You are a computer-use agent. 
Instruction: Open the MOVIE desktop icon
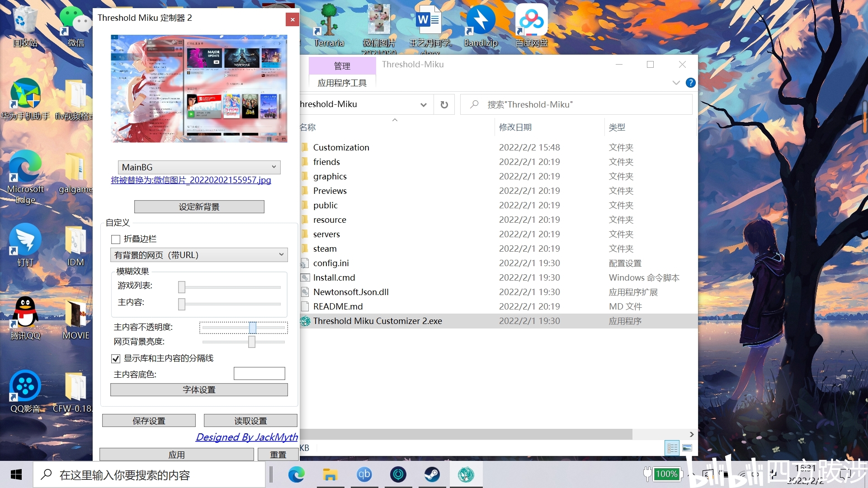[75, 319]
